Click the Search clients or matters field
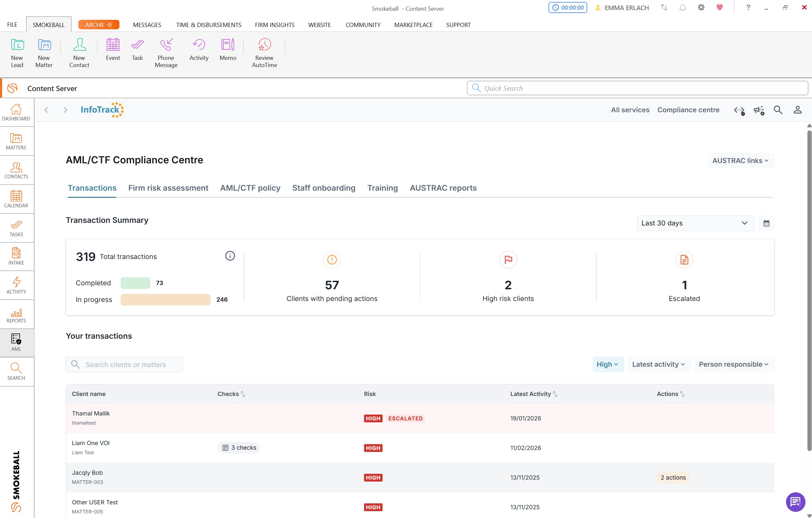This screenshot has width=812, height=518. pos(124,364)
